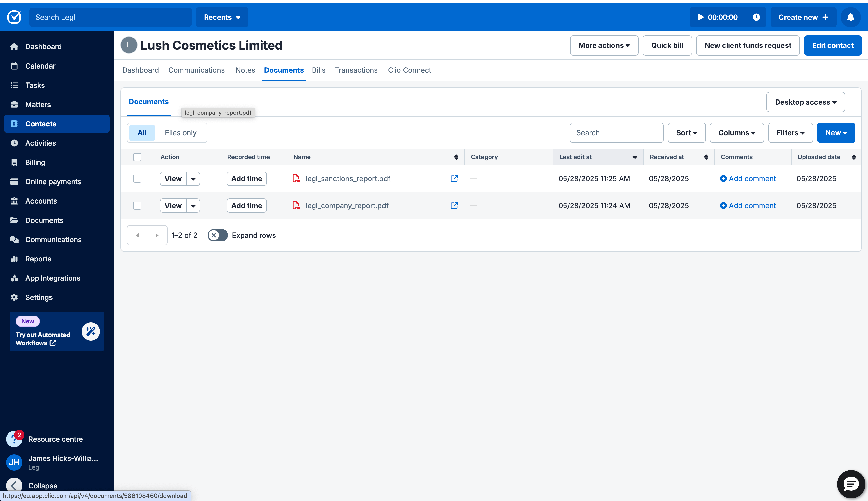Click the Automated Workflows wand icon
Image resolution: width=868 pixels, height=501 pixels.
(x=91, y=331)
